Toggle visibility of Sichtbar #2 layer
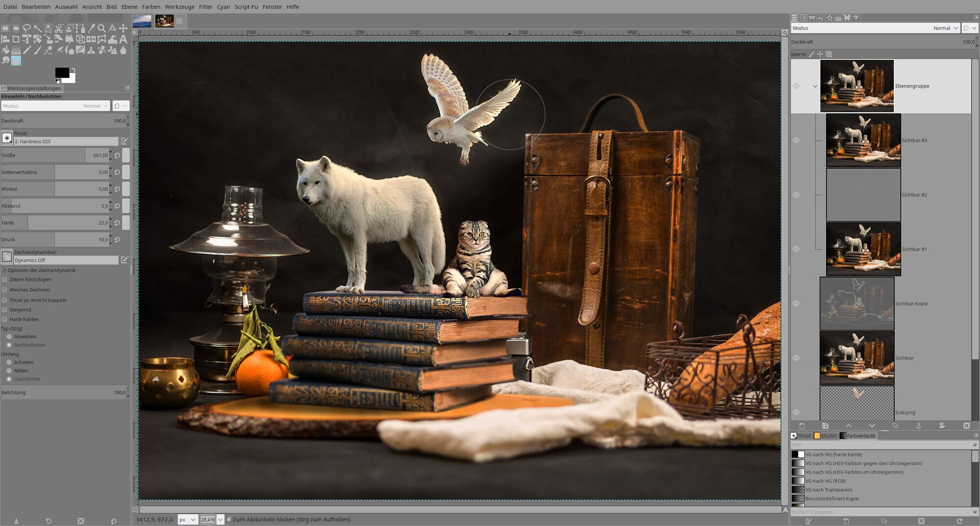980x526 pixels. 796,195
